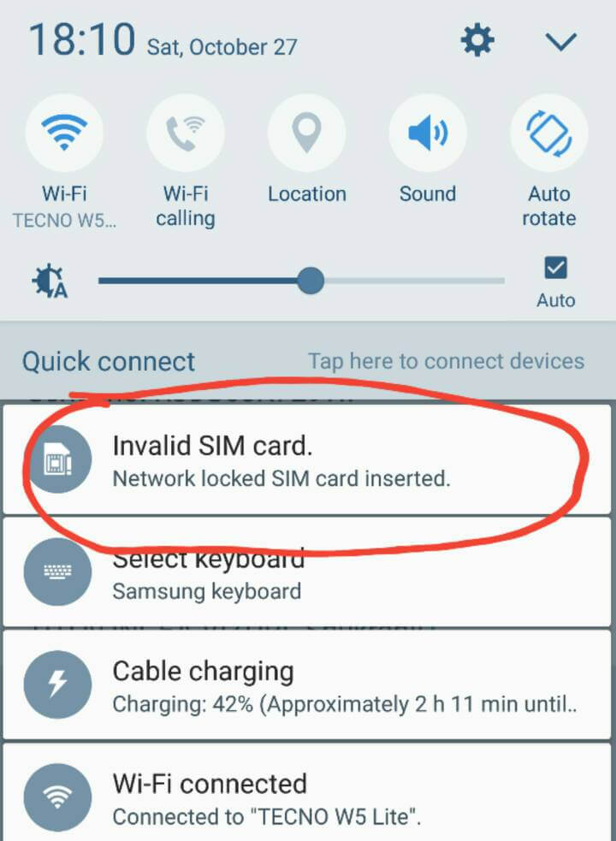Tap the Wi-Fi connected notification icon
The width and height of the screenshot is (616, 841).
pos(58,797)
